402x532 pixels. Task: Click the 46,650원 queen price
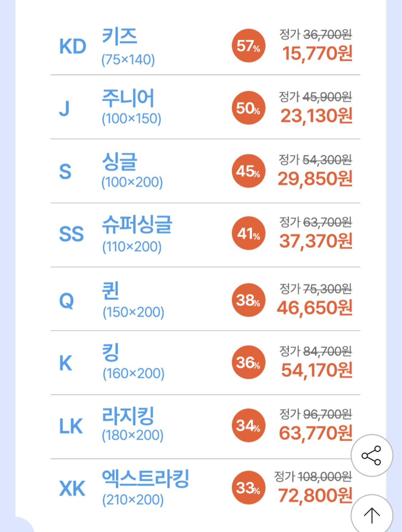(315, 308)
